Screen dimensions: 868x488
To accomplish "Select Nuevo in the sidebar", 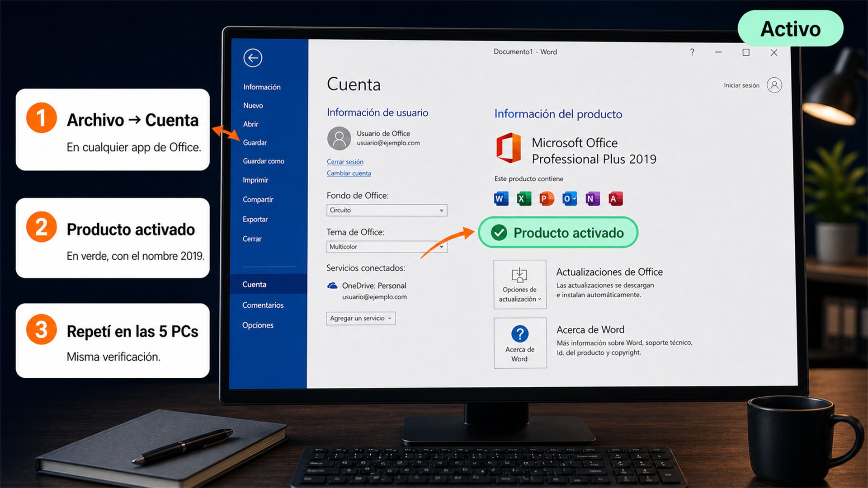I will [253, 105].
